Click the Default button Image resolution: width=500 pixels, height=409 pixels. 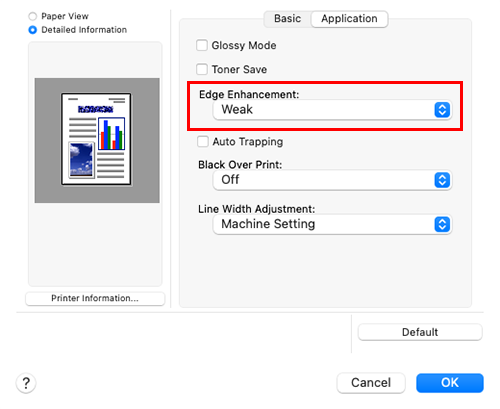coord(420,332)
